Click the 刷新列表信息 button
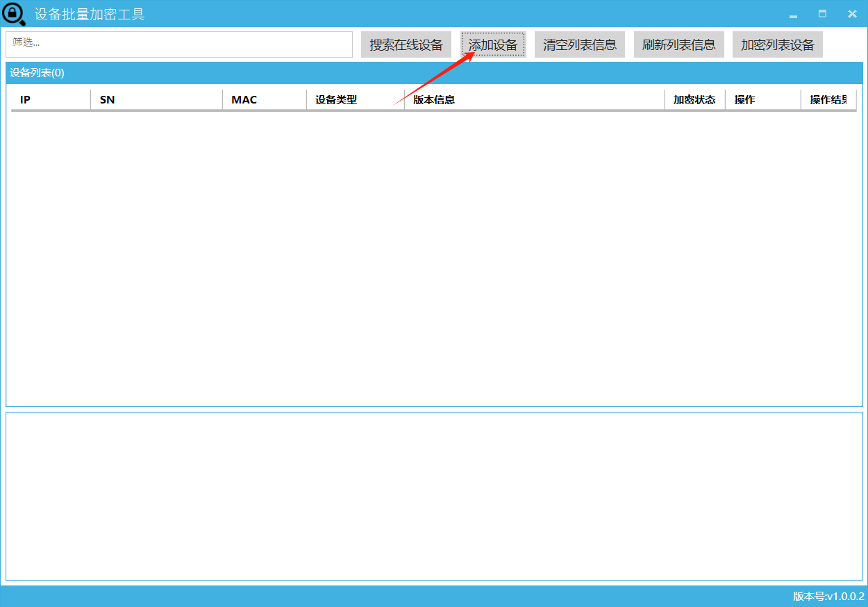 tap(679, 44)
